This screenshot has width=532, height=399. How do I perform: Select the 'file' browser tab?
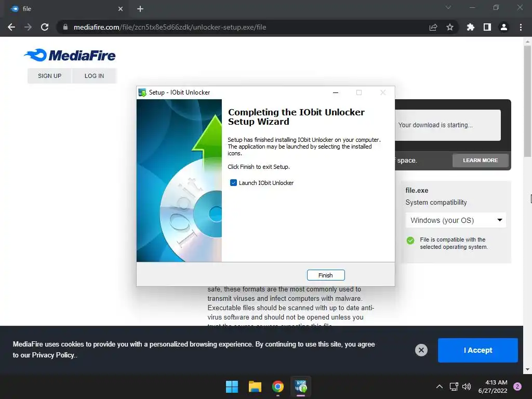click(66, 9)
